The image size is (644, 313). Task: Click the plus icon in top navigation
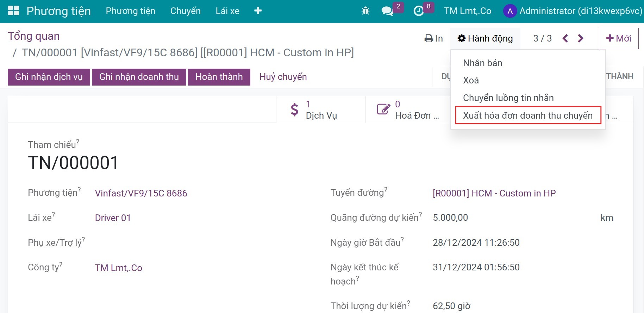pos(258,11)
